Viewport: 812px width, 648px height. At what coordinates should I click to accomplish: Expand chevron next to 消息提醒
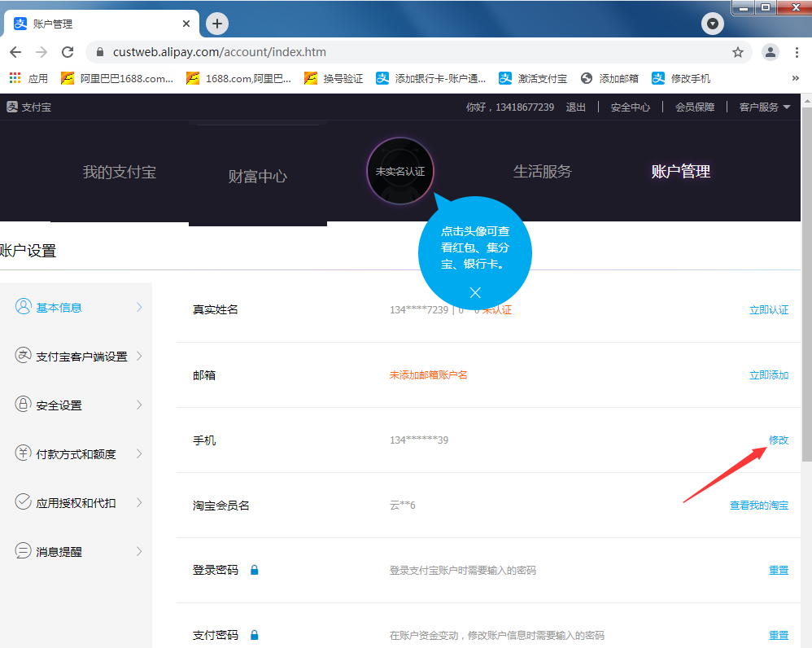click(139, 550)
